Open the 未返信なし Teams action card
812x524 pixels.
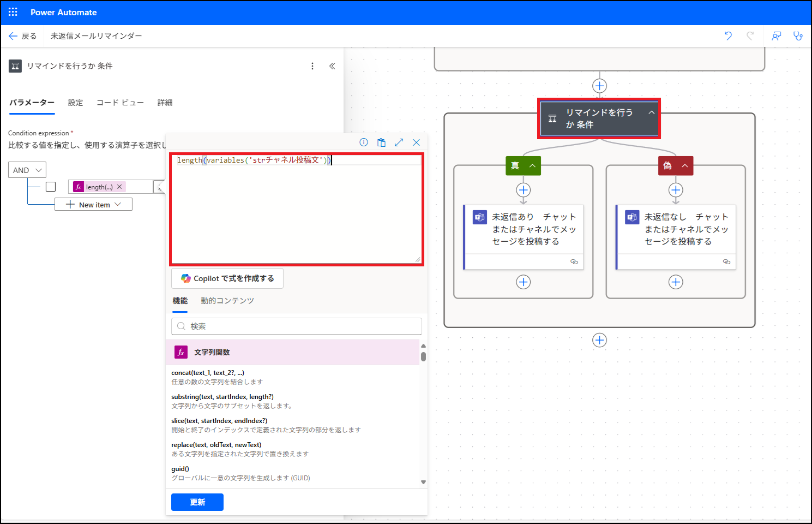click(x=676, y=237)
